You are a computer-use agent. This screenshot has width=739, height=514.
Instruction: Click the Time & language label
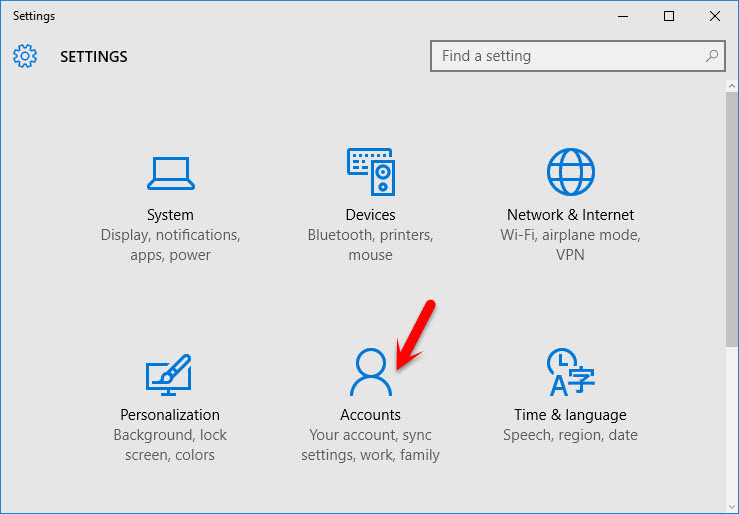(x=570, y=415)
